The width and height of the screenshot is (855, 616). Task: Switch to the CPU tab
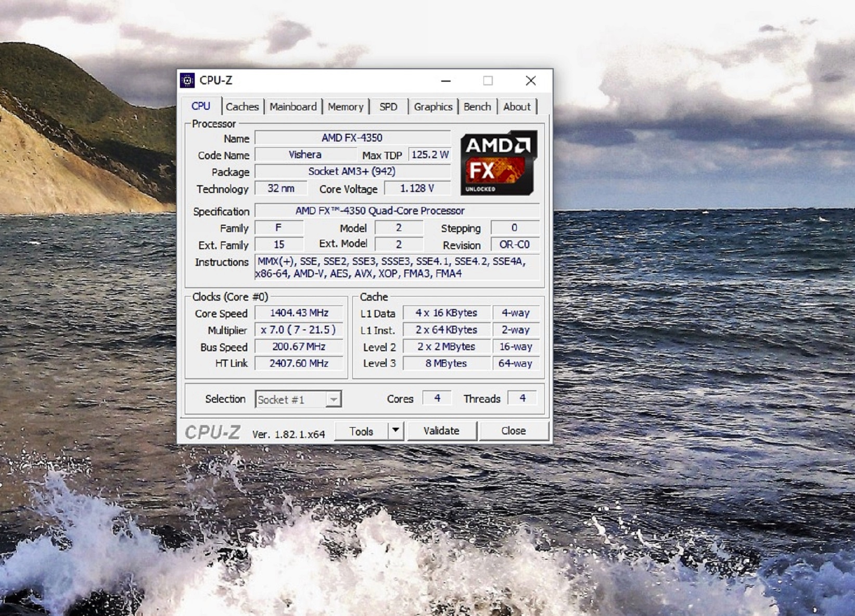201,106
